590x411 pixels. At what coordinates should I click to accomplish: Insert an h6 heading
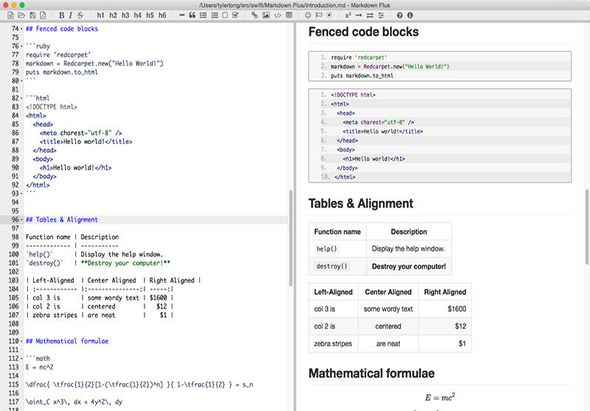162,15
